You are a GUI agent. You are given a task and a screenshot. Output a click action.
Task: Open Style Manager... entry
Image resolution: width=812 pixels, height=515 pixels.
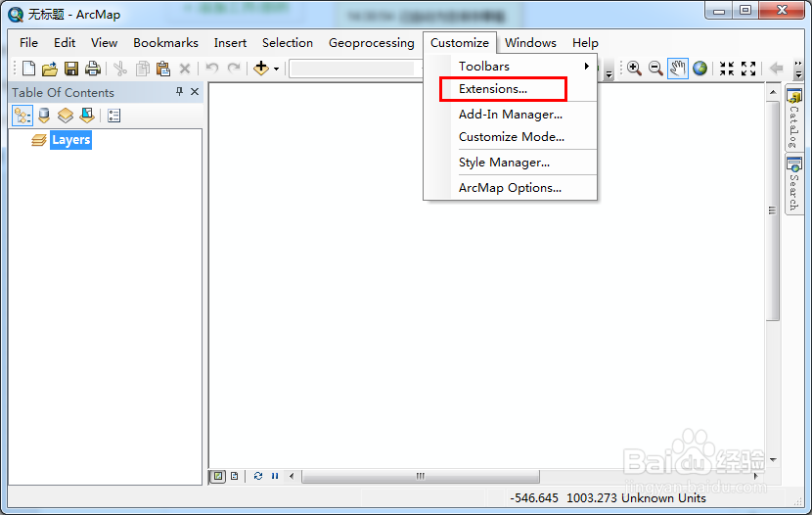point(511,163)
